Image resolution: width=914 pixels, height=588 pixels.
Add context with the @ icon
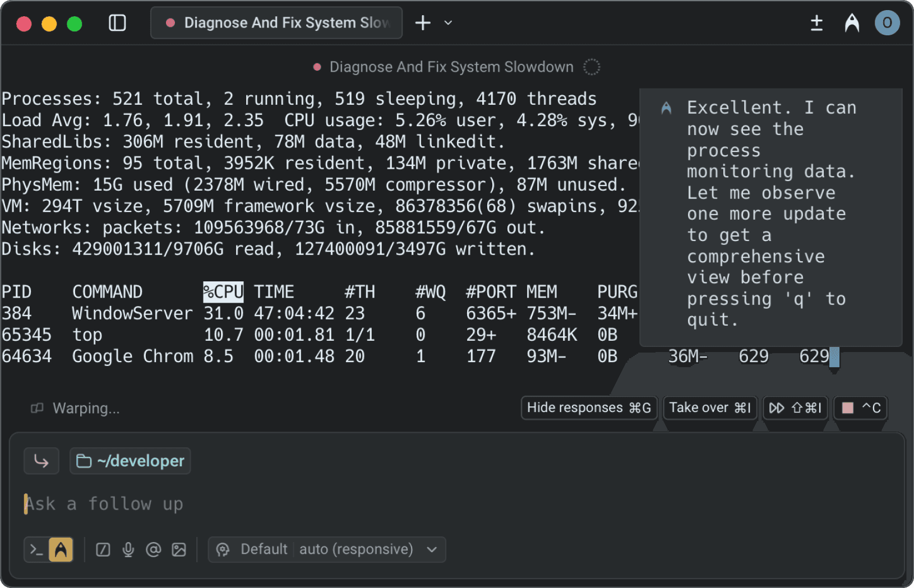point(153,549)
